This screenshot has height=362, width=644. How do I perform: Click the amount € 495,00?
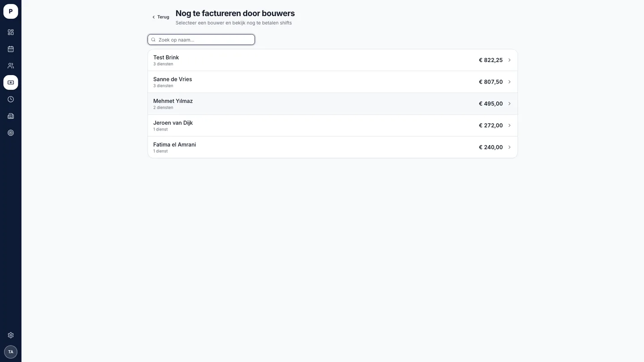(x=491, y=104)
